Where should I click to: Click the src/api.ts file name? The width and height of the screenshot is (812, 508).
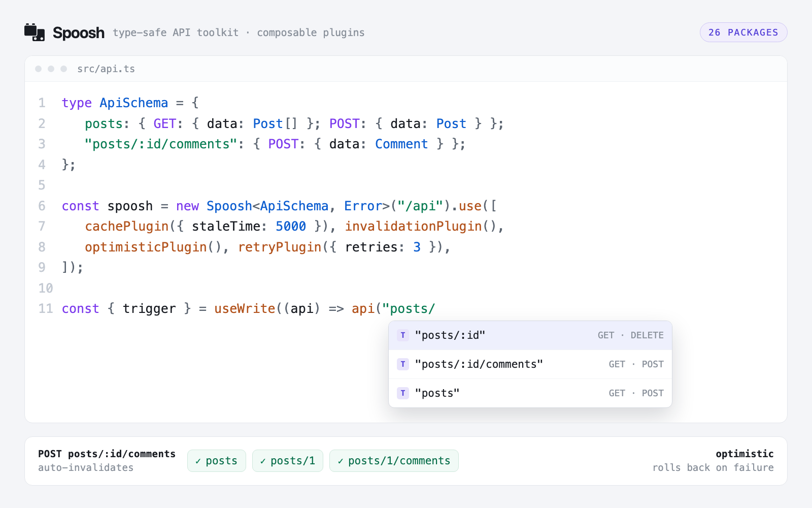[x=106, y=69]
